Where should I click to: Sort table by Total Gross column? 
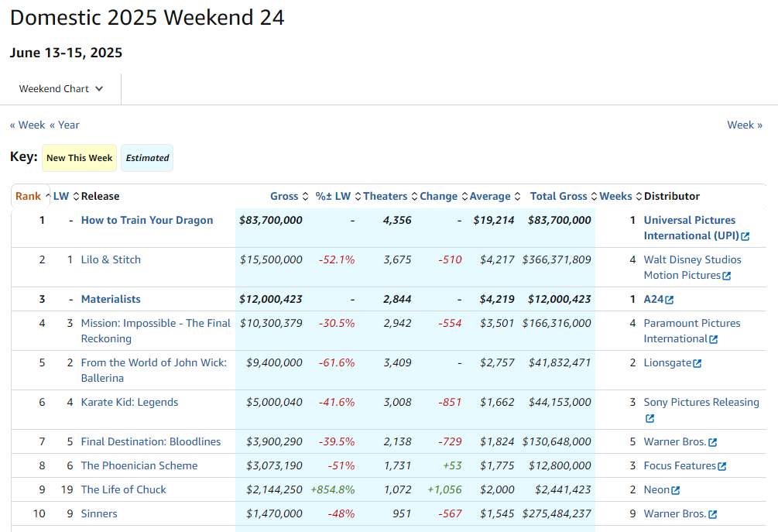pos(563,196)
